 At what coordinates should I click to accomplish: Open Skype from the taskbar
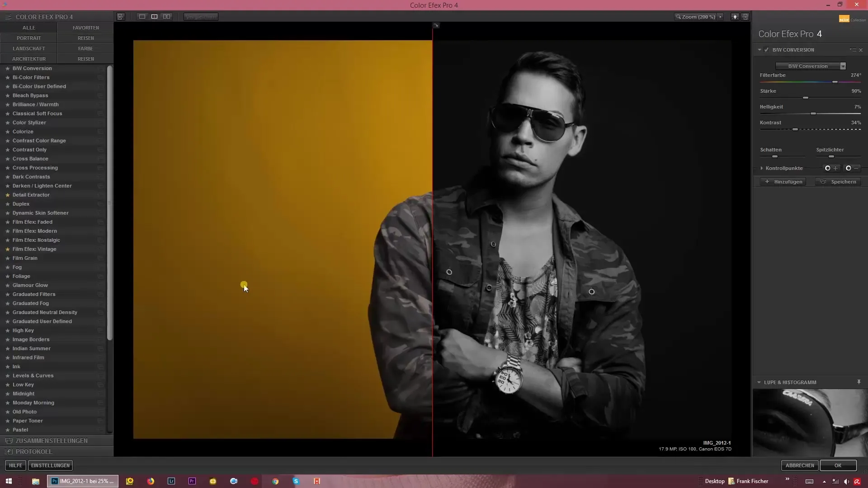tap(296, 481)
